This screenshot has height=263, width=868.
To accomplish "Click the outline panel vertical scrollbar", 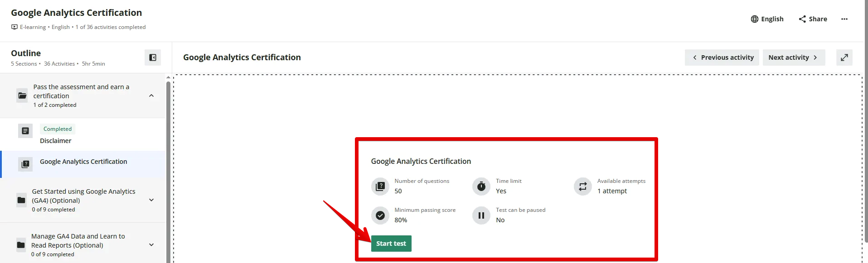I will [x=168, y=172].
